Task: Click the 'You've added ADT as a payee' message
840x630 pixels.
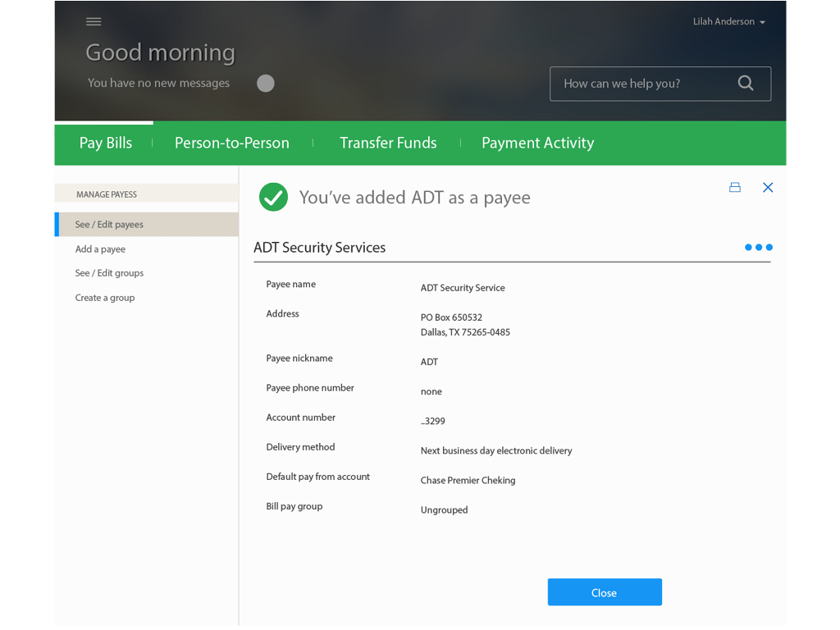Action: click(x=414, y=198)
